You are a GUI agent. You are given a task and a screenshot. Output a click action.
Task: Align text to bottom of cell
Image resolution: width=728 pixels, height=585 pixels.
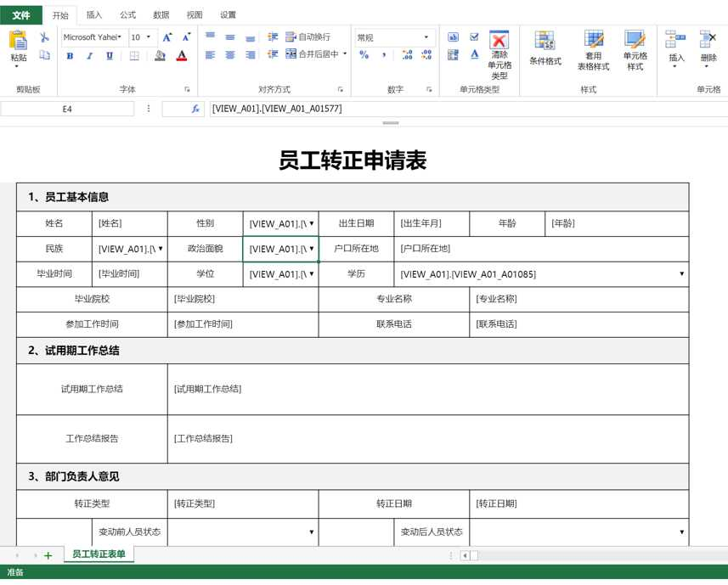[251, 38]
